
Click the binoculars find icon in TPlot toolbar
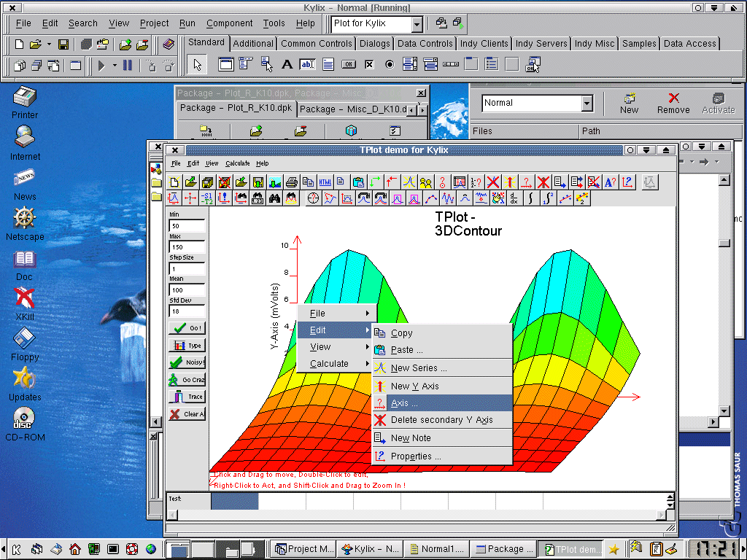(x=275, y=198)
